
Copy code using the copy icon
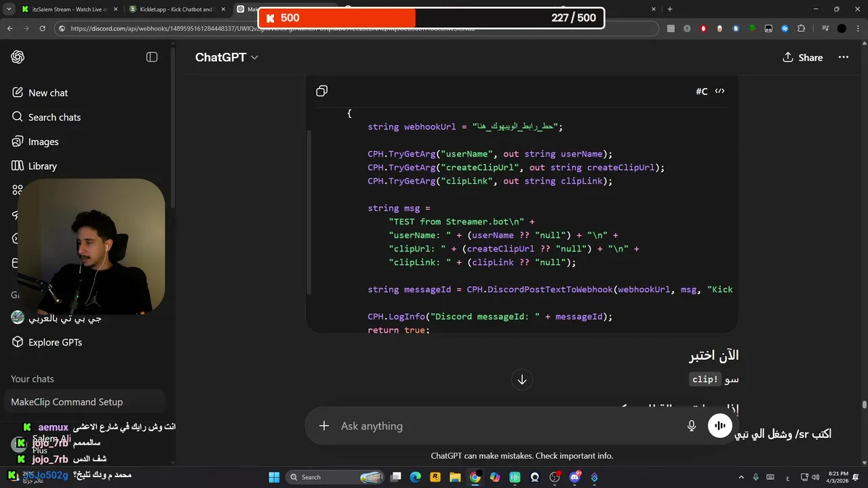click(x=322, y=91)
